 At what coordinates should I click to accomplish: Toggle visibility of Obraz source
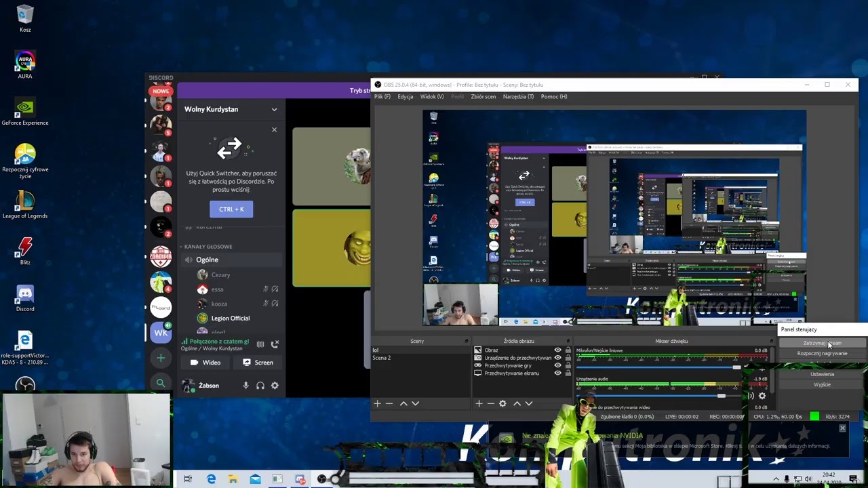(x=557, y=350)
